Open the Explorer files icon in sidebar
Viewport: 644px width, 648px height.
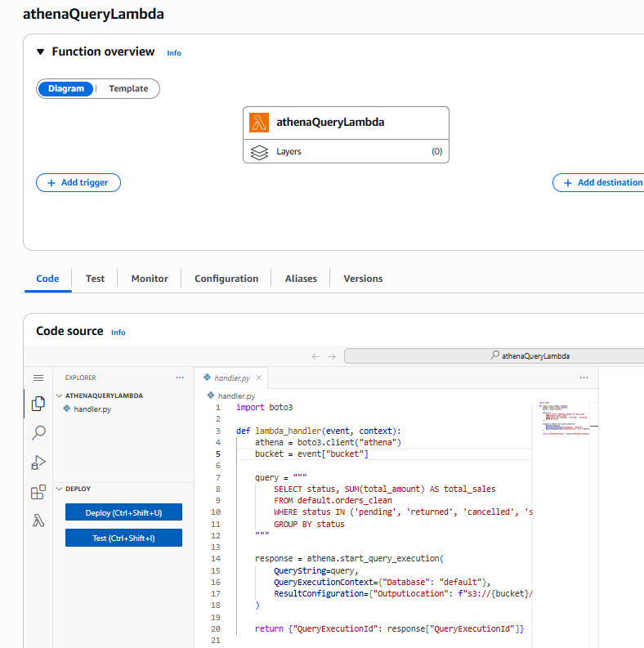(38, 404)
